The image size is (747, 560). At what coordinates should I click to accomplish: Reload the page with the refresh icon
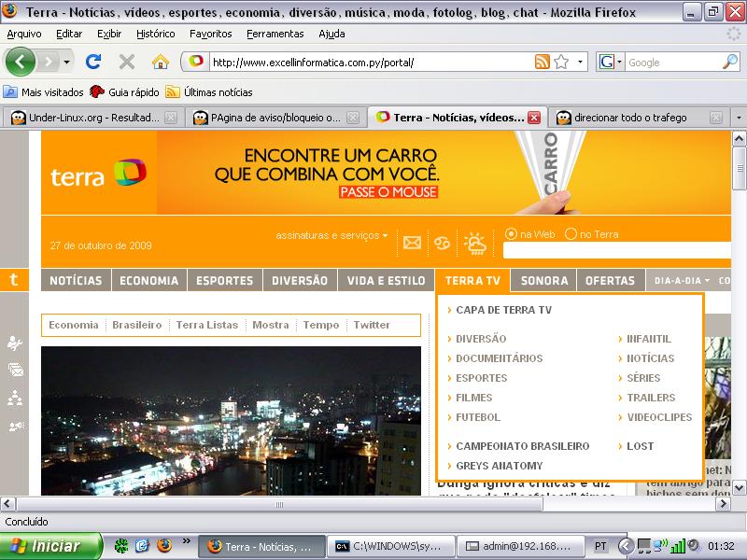click(93, 62)
